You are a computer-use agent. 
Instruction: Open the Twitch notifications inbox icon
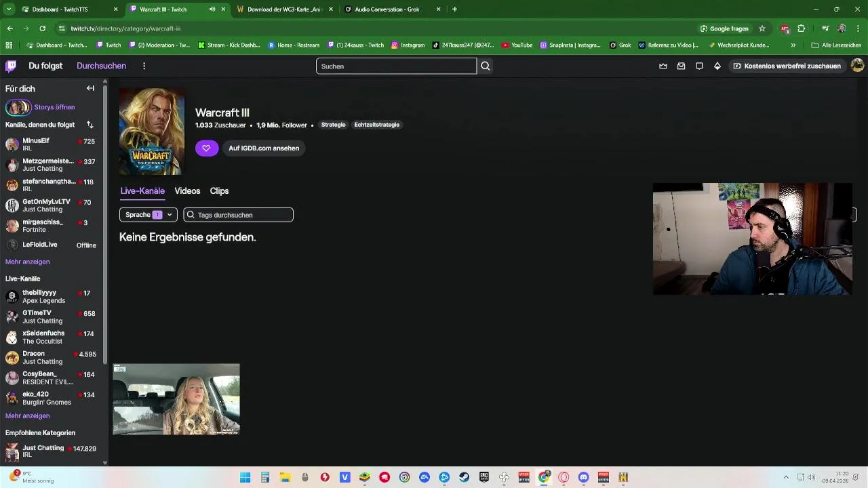tap(681, 66)
